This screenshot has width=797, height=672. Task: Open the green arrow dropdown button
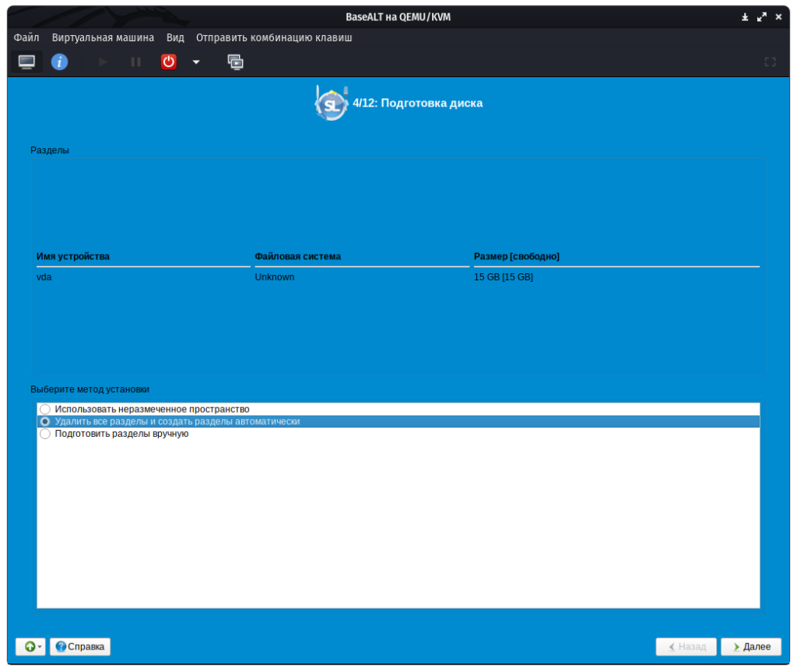(x=30, y=646)
